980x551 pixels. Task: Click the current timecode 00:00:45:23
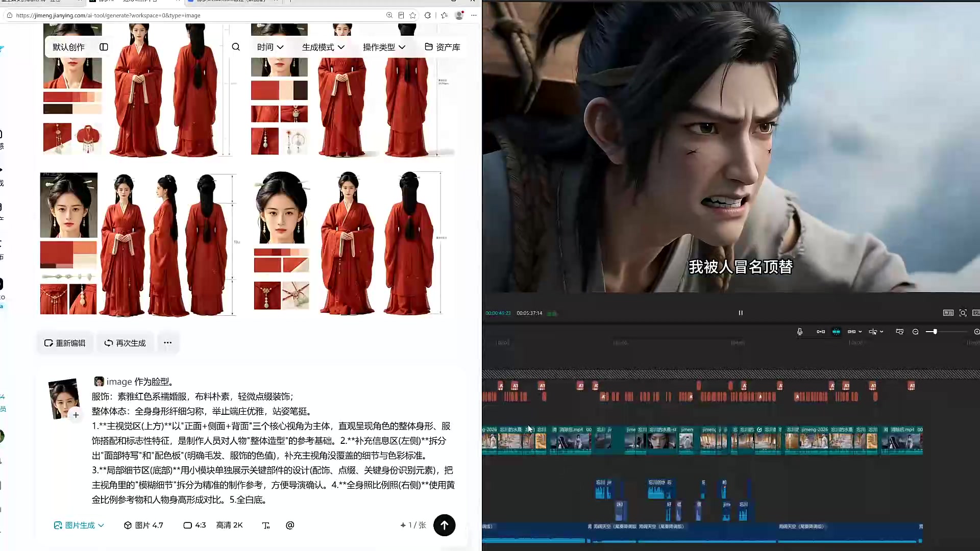pyautogui.click(x=498, y=313)
